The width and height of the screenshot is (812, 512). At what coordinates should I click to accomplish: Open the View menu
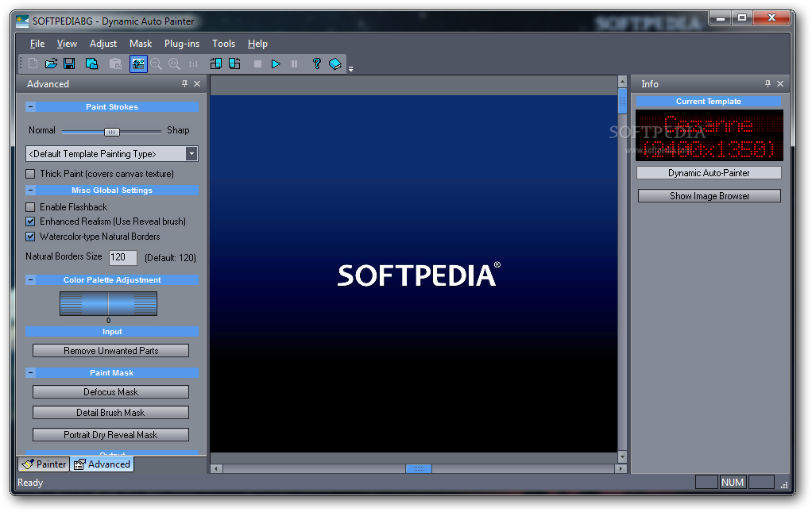coord(67,44)
